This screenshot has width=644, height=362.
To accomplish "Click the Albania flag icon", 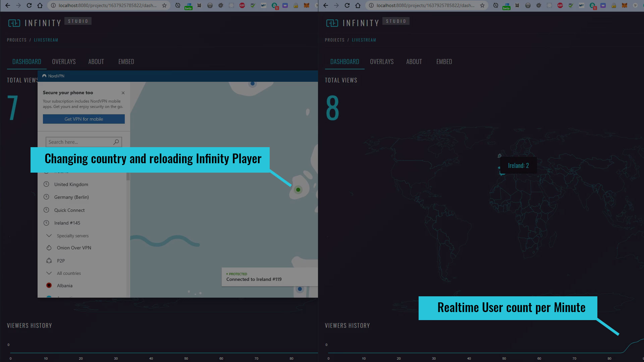I will pyautogui.click(x=49, y=286).
